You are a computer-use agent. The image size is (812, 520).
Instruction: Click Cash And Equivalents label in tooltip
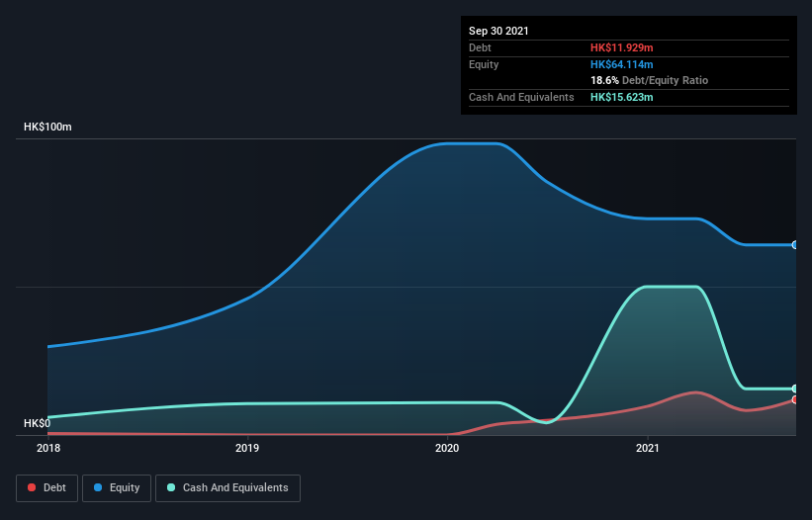point(521,97)
